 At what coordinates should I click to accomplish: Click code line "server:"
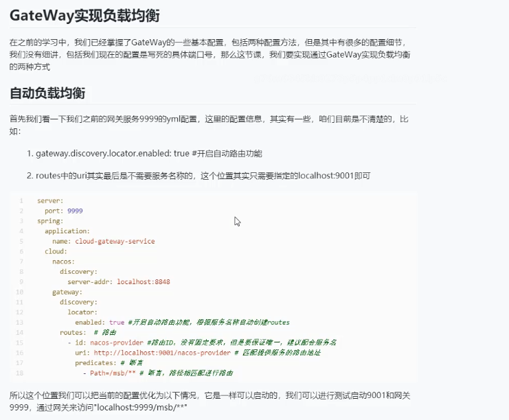(50, 201)
